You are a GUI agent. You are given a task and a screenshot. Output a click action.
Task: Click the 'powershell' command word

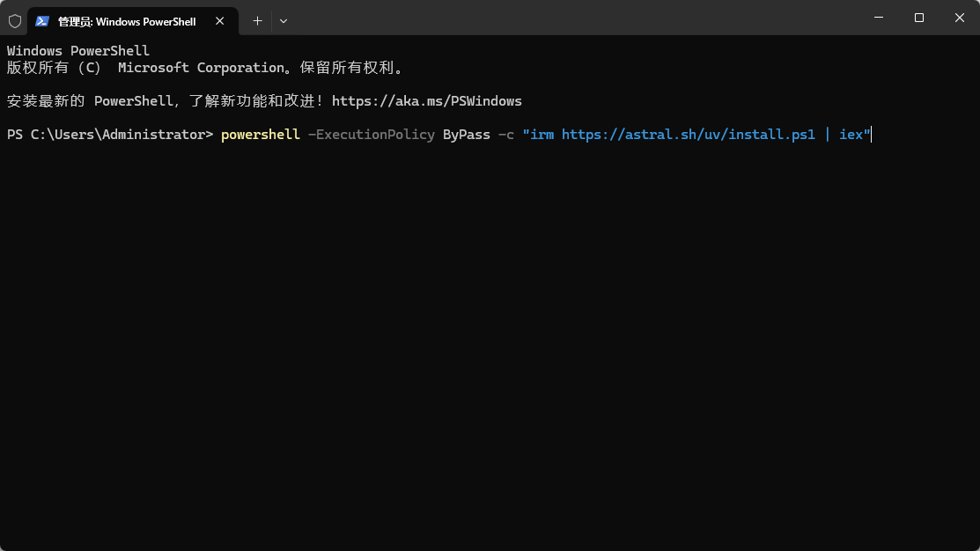point(260,135)
